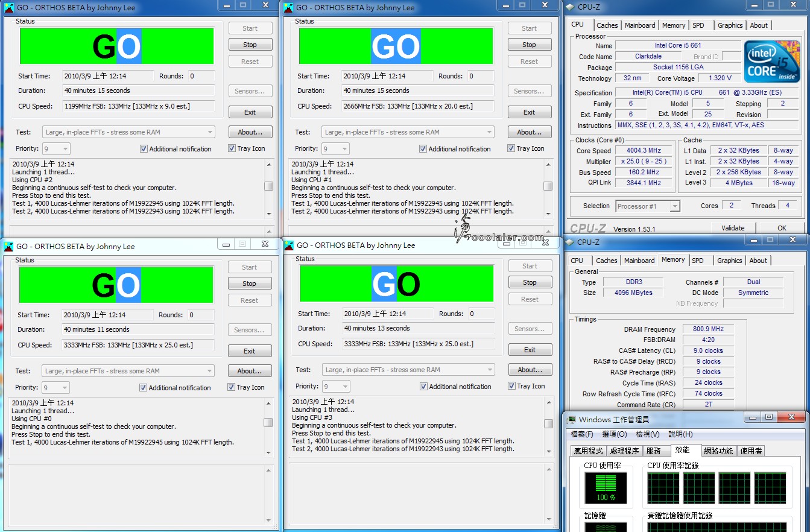Click the CPU-Z title icon in the Processor info window
Viewport: 810px width, 532px height.
(570, 6)
